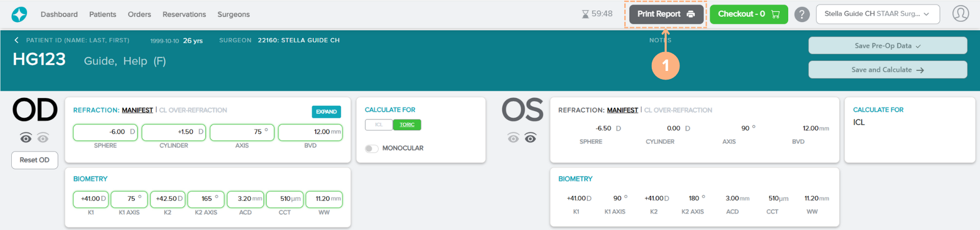Select TORIC in Calculate For

pos(407,125)
